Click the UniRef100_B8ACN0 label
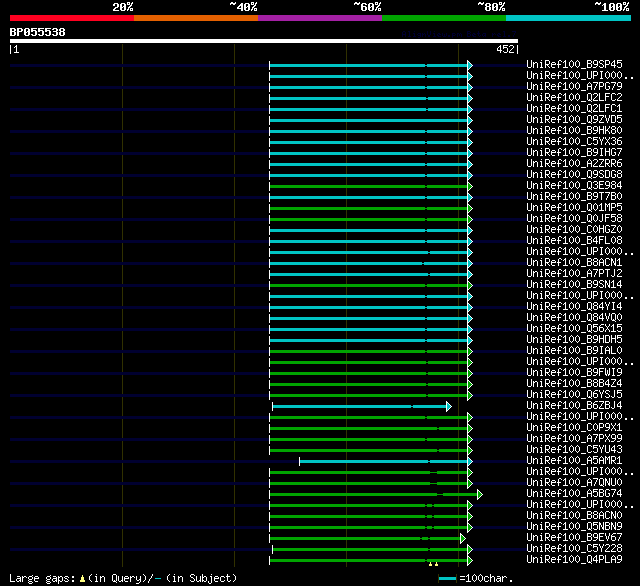This screenshot has width=640, height=586. pyautogui.click(x=574, y=516)
